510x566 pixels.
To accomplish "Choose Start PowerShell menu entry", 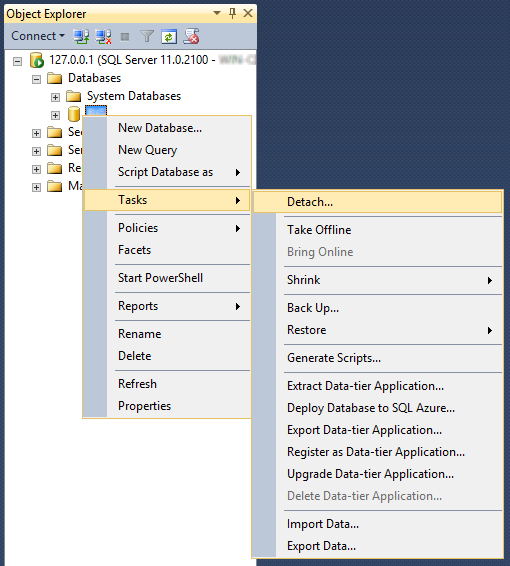I will (x=167, y=278).
